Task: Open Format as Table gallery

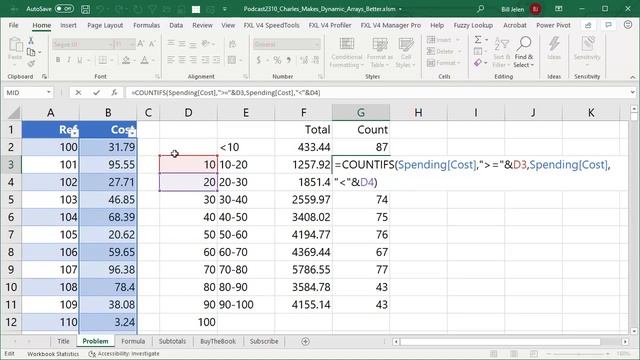Action: click(379, 53)
